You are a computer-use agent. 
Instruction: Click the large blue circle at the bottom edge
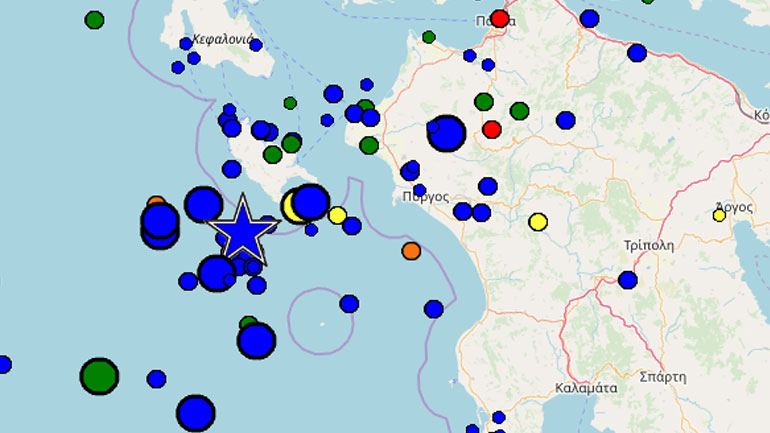(x=196, y=413)
